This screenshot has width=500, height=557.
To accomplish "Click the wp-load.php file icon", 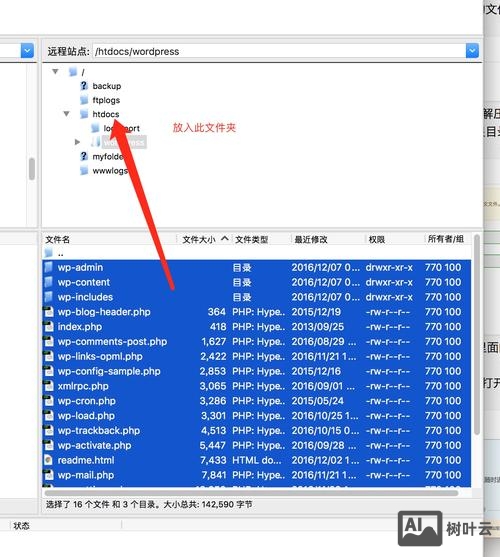I will click(49, 416).
